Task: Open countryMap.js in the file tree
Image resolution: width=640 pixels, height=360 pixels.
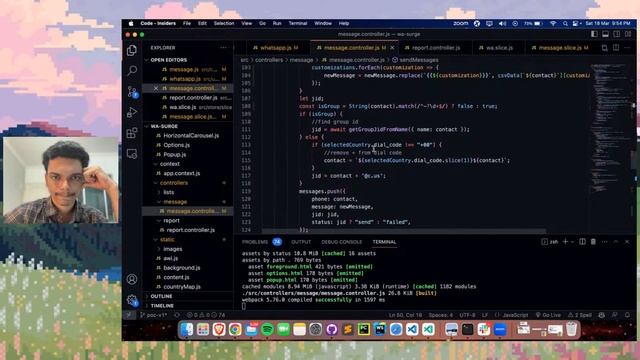Action: [x=188, y=287]
